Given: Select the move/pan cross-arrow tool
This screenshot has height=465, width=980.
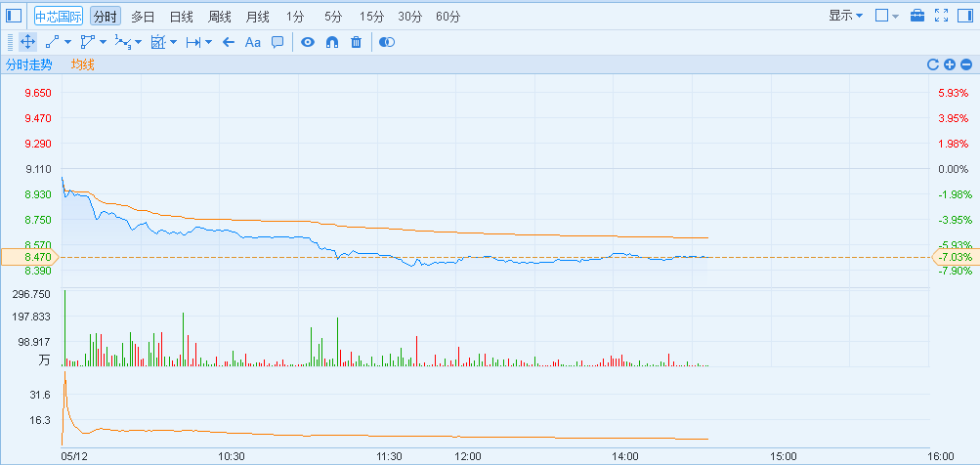Looking at the screenshot, I should pyautogui.click(x=27, y=43).
